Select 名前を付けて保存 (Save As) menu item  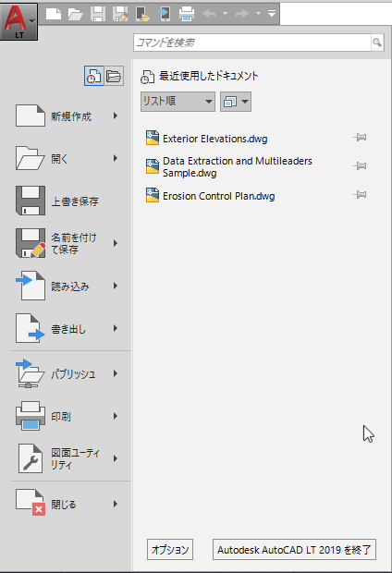click(x=73, y=243)
